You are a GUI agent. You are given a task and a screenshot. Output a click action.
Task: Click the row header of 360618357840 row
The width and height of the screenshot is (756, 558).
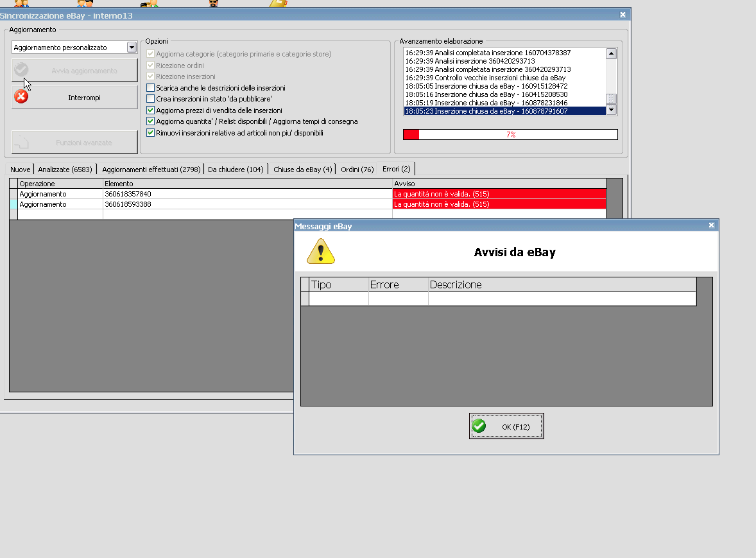tap(13, 194)
